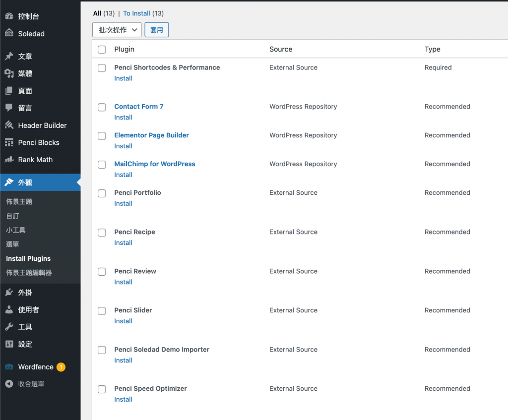
Task: Check the Penci Soledad Demo Importer checkbox
Action: [x=102, y=350]
